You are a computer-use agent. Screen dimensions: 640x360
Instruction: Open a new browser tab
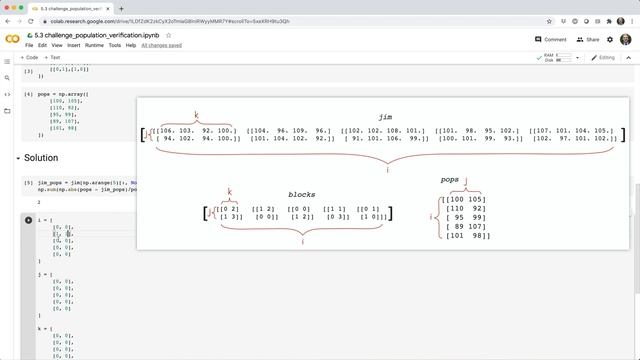click(121, 9)
